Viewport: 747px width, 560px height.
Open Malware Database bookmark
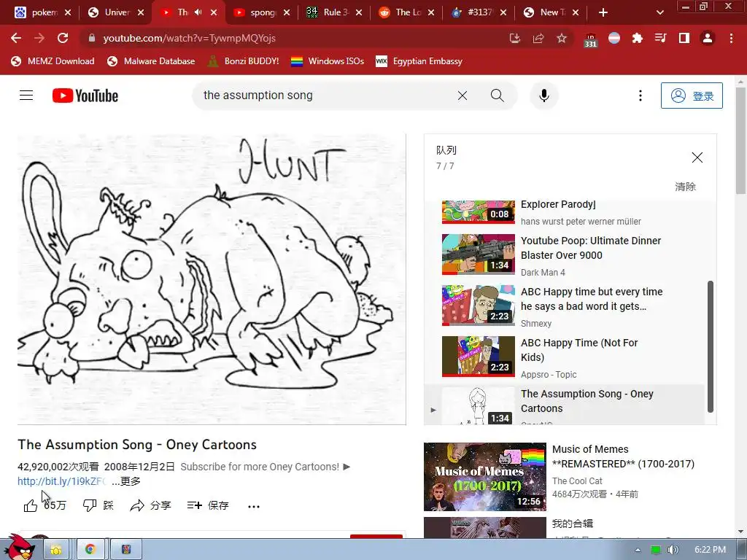coord(151,61)
